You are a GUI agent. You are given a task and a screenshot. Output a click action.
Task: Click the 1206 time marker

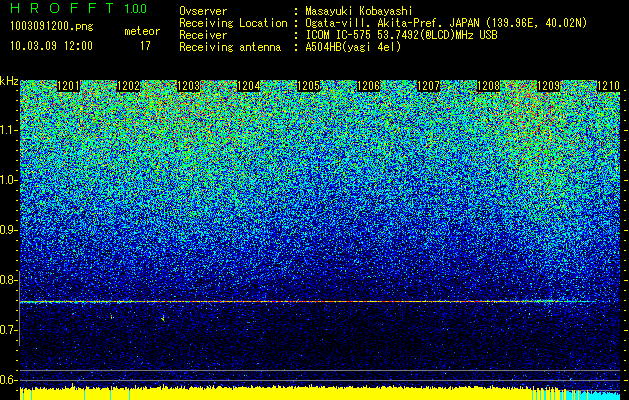click(369, 86)
